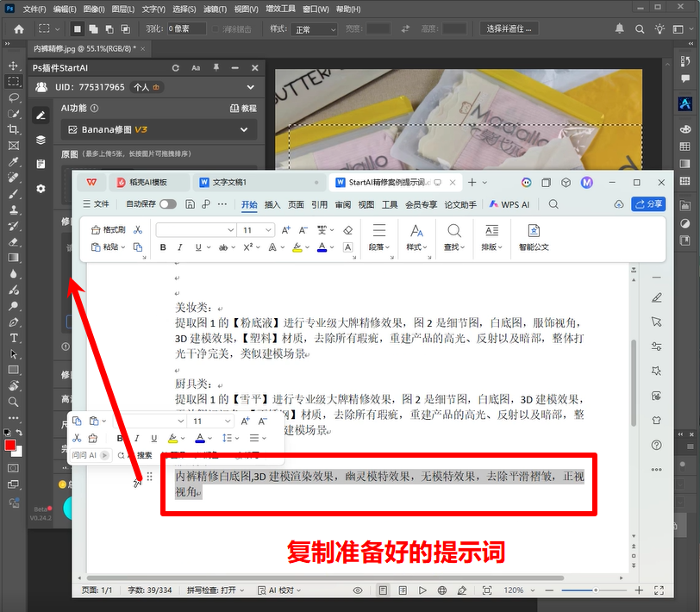The image size is (700, 612).
Task: Select the Horizontal Type tool
Action: coord(14,338)
